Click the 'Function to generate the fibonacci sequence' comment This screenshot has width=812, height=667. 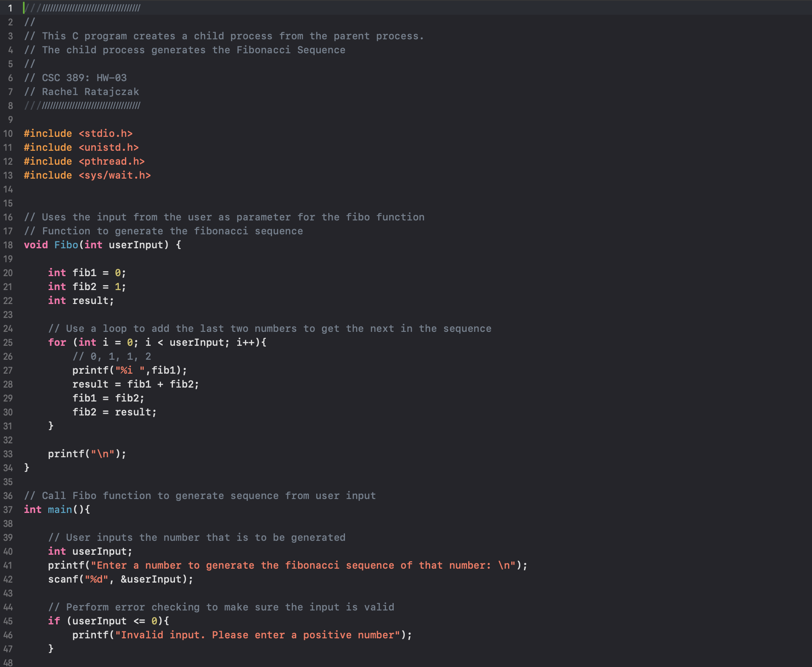pyautogui.click(x=163, y=231)
